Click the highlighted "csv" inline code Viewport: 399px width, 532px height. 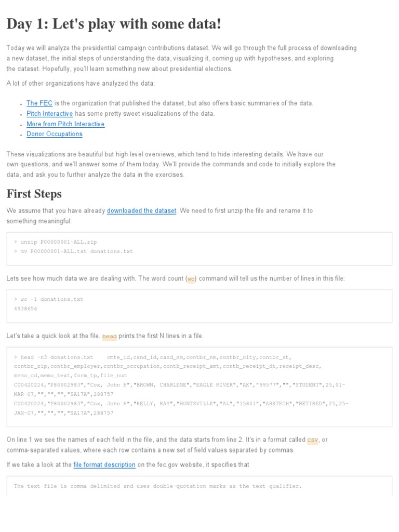click(312, 440)
